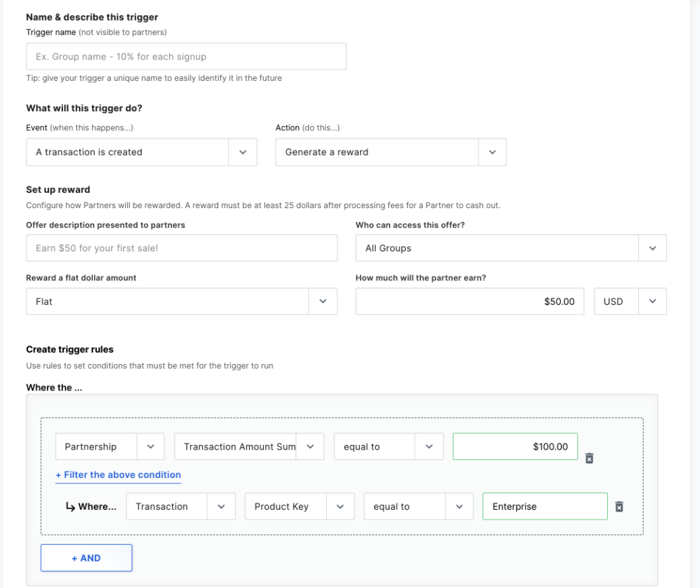Screen dimensions: 700x588
Task: Expand the 'Who can access this offer?' dropdown
Action: pyautogui.click(x=653, y=247)
